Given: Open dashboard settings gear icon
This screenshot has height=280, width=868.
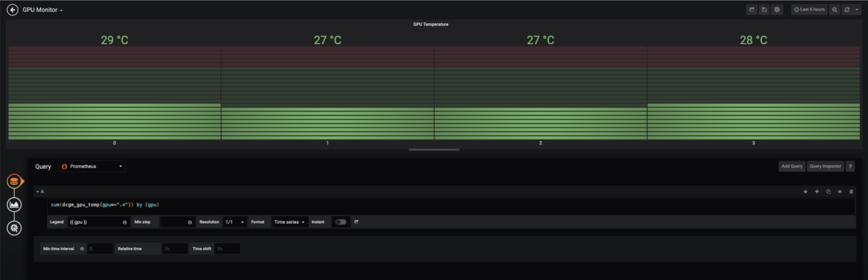Looking at the screenshot, I should (777, 10).
